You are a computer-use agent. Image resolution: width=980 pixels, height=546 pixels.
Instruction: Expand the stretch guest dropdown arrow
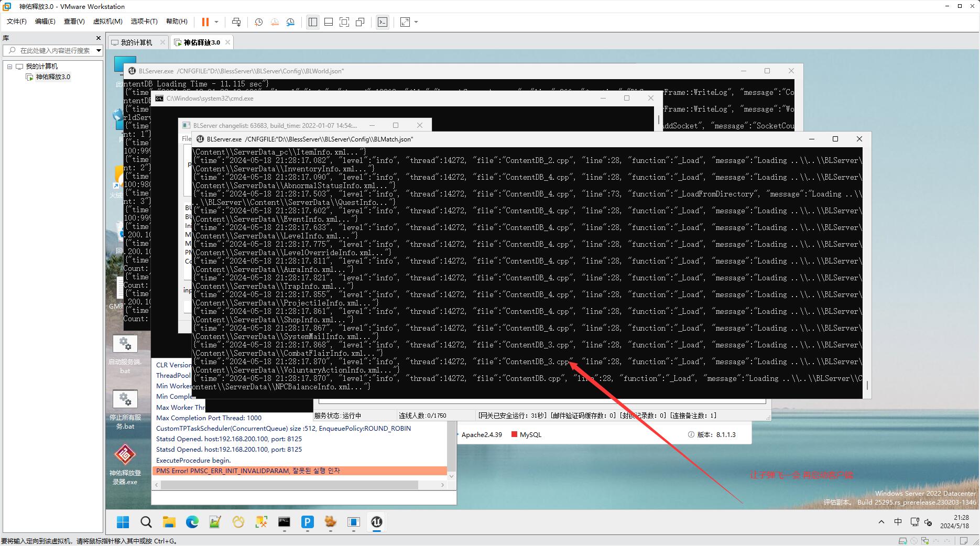[416, 22]
